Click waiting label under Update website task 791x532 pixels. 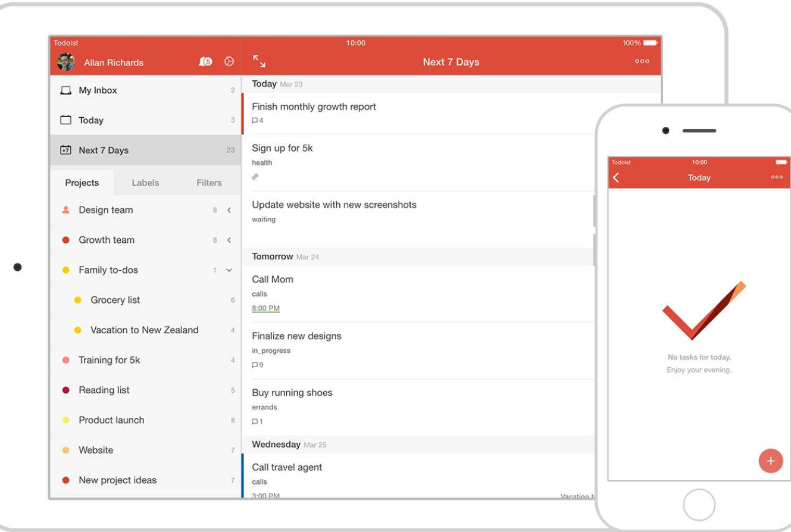pos(264,220)
